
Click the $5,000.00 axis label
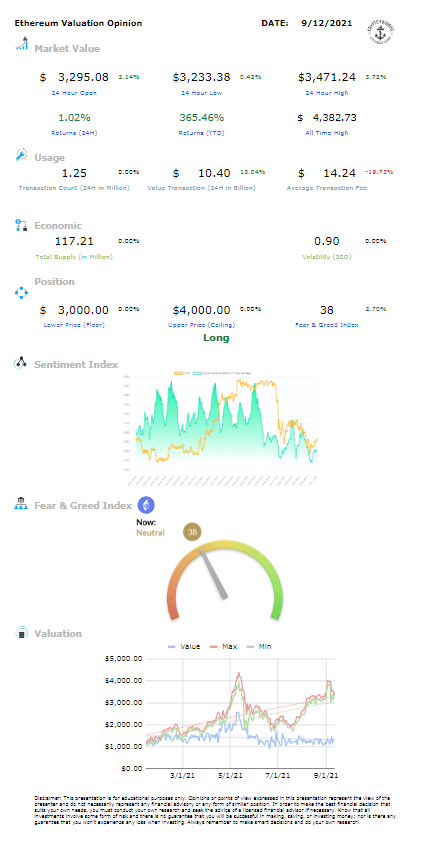[x=121, y=658]
